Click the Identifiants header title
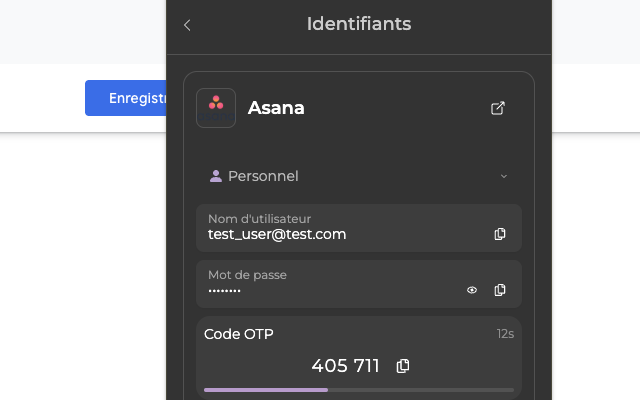Image resolution: width=640 pixels, height=400 pixels. coord(359,24)
